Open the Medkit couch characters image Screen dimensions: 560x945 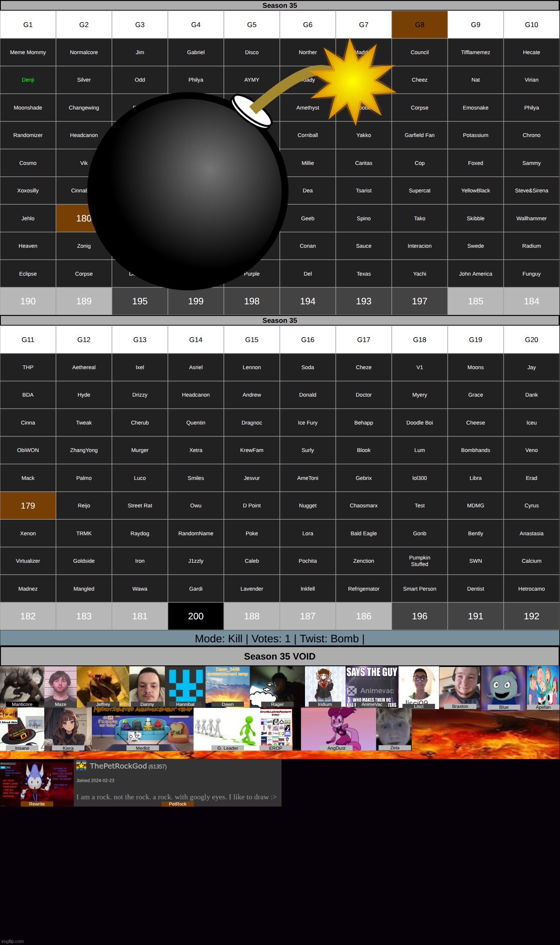click(143, 729)
